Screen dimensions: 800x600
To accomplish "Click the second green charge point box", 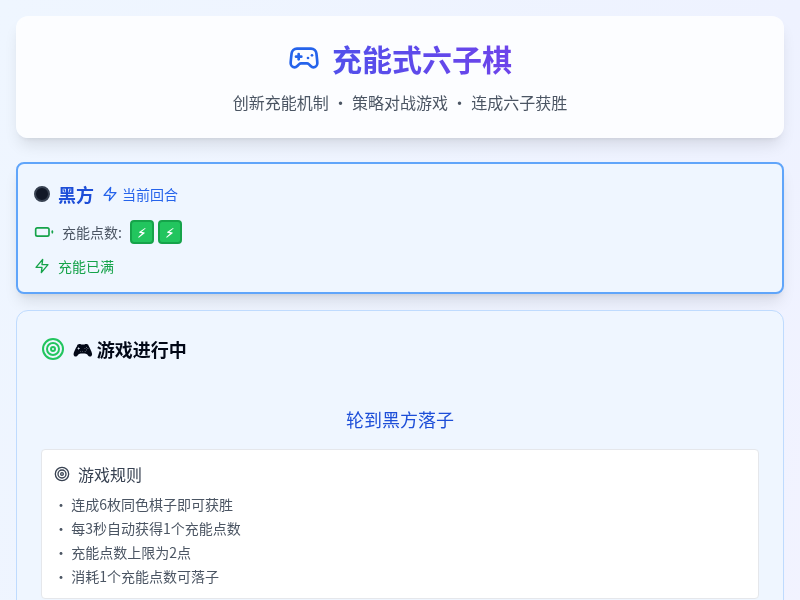I will tap(170, 233).
